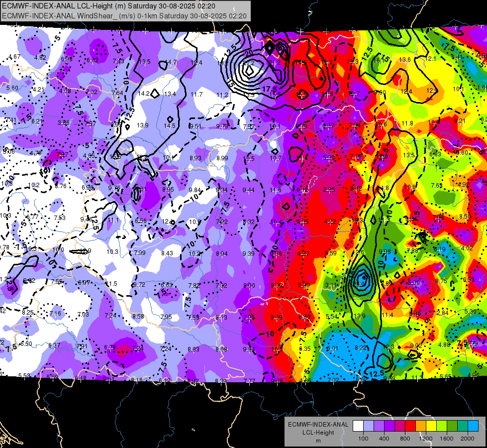Viewport: 487px width, 448px height.
Task: Click the blue legend swatch at the scale end
Action: tap(473, 426)
